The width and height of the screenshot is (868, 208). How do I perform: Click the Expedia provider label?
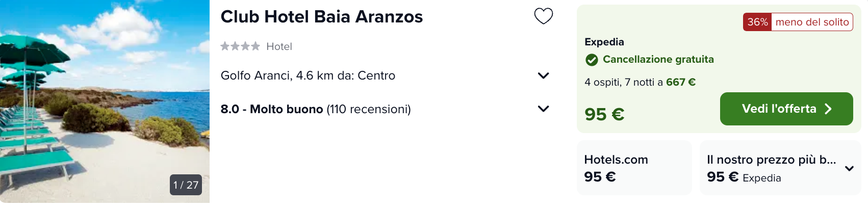604,42
